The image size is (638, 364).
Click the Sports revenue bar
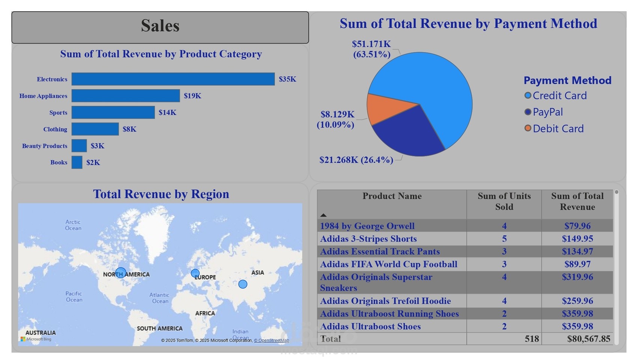coord(113,113)
